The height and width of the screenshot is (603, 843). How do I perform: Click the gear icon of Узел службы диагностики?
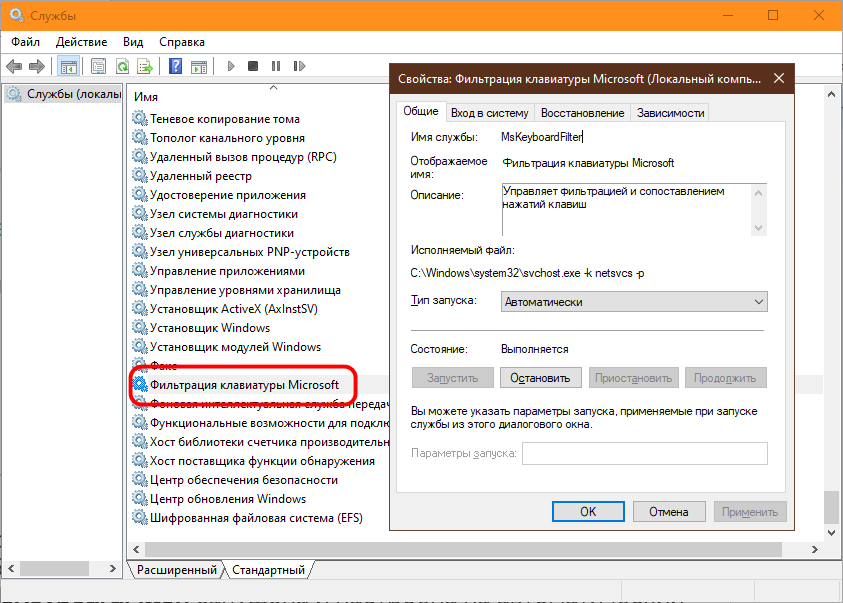coord(140,232)
